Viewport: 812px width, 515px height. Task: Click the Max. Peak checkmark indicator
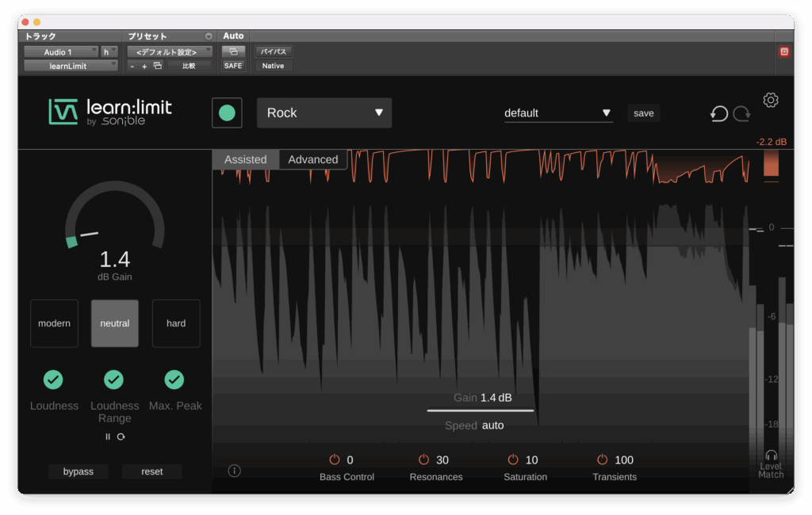[x=174, y=380]
